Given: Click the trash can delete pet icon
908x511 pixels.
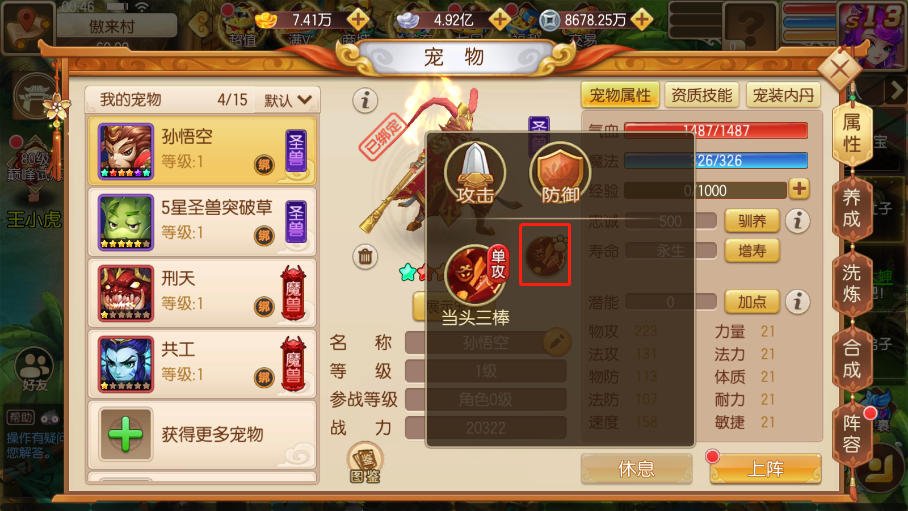Looking at the screenshot, I should pyautogui.click(x=365, y=256).
